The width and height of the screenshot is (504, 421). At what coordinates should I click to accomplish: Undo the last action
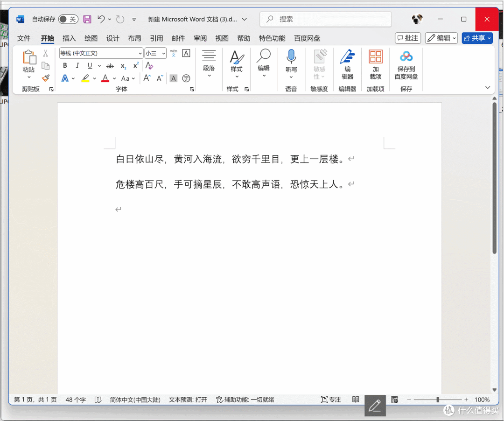click(101, 19)
